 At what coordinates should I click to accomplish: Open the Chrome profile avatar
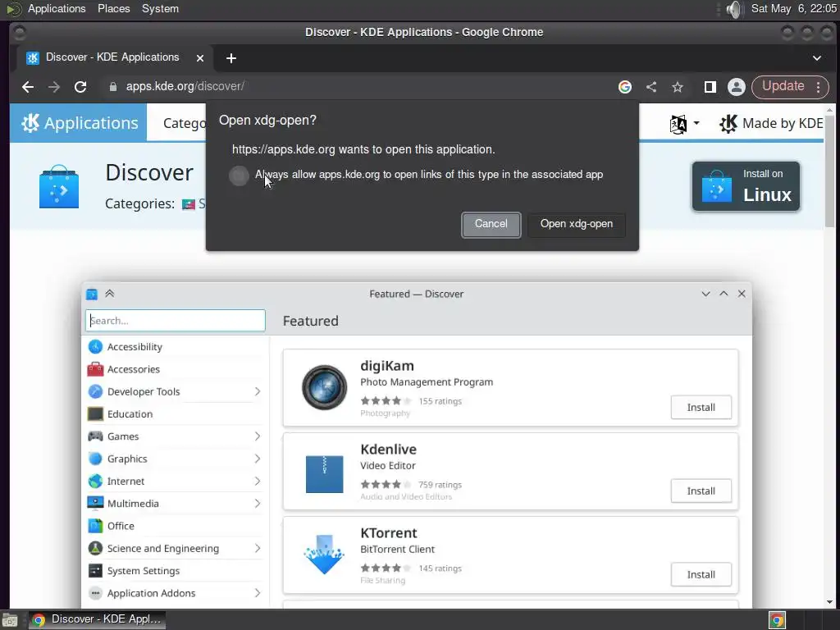[x=737, y=87]
